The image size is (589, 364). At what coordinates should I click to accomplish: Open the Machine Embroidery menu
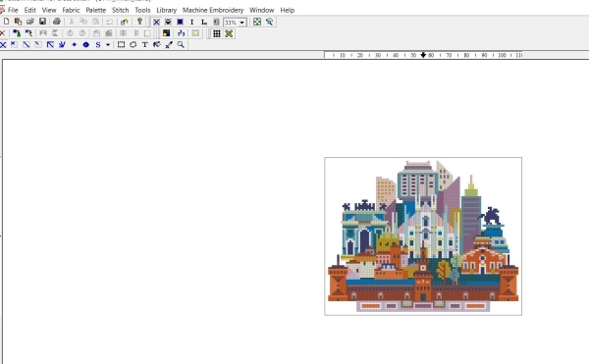pos(213,10)
